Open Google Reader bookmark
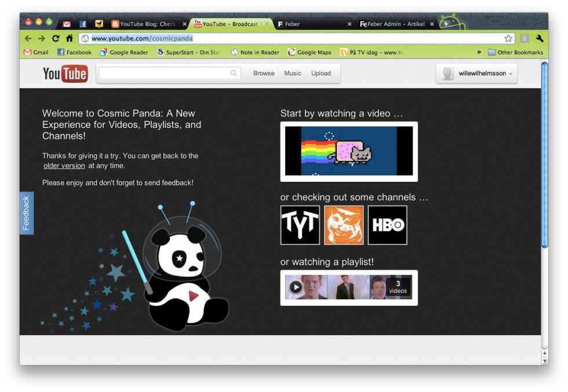Image resolution: width=568 pixels, height=392 pixels. [x=124, y=53]
